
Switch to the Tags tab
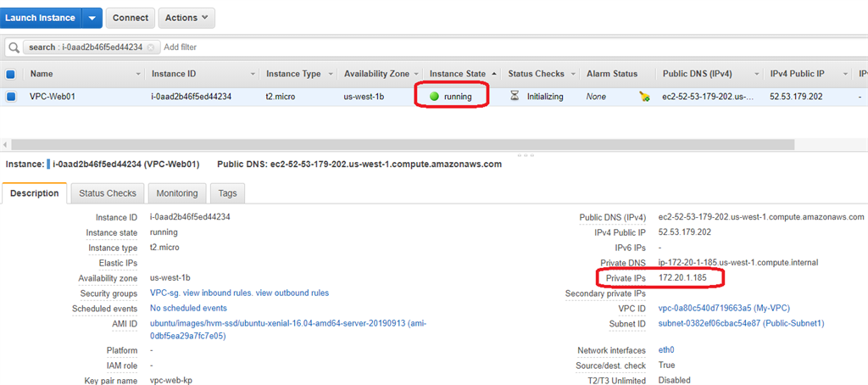[227, 193]
